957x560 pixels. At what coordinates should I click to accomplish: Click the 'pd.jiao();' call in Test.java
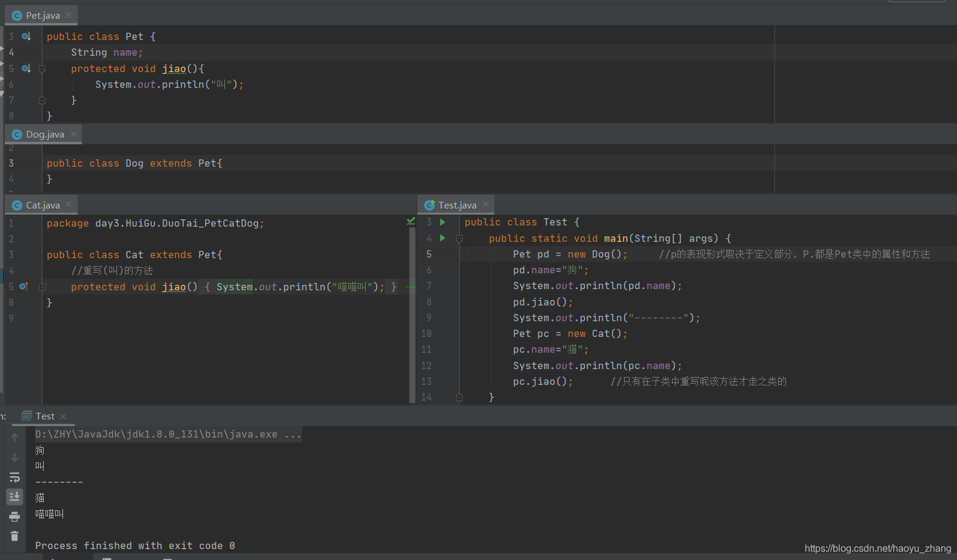[543, 302]
